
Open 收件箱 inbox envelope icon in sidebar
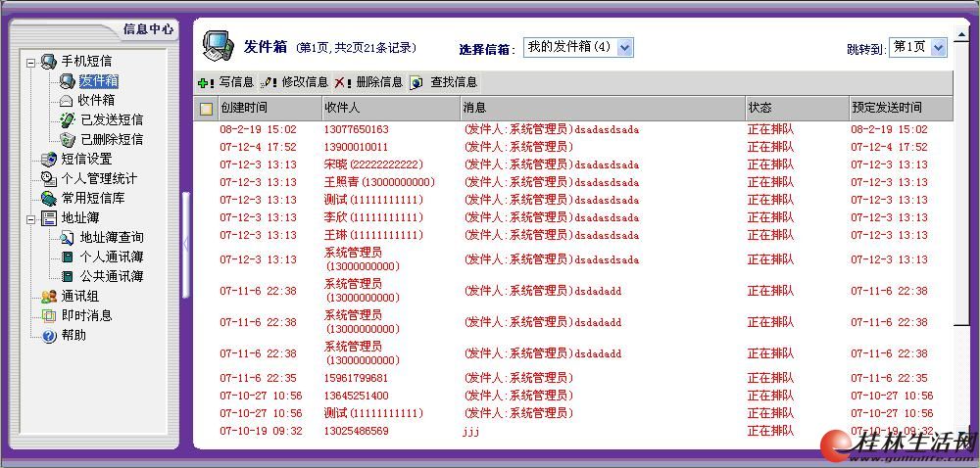67,100
